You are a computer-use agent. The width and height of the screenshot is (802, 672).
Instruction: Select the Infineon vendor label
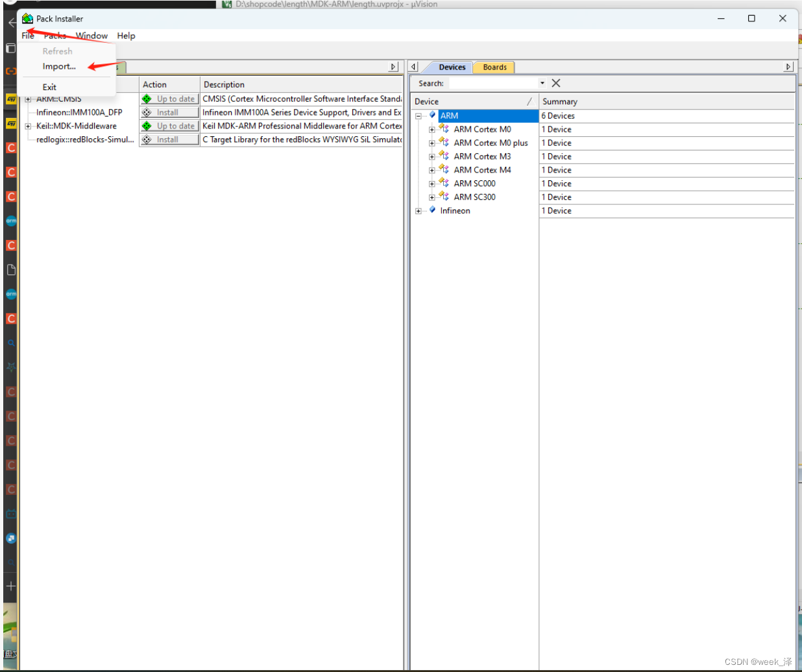tap(455, 210)
